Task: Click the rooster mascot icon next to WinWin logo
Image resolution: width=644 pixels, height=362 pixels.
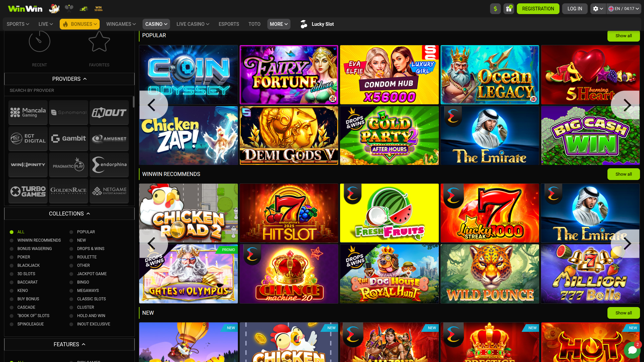Action: [x=54, y=8]
